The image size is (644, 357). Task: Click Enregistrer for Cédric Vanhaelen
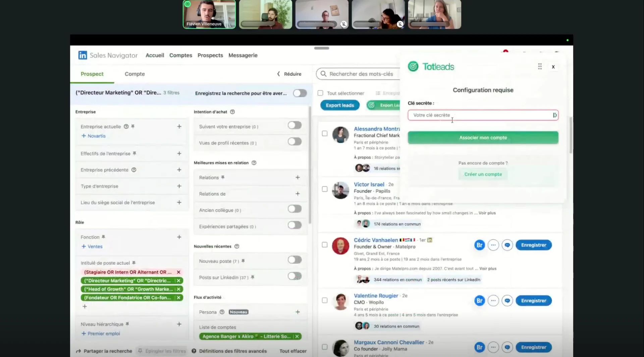(534, 245)
